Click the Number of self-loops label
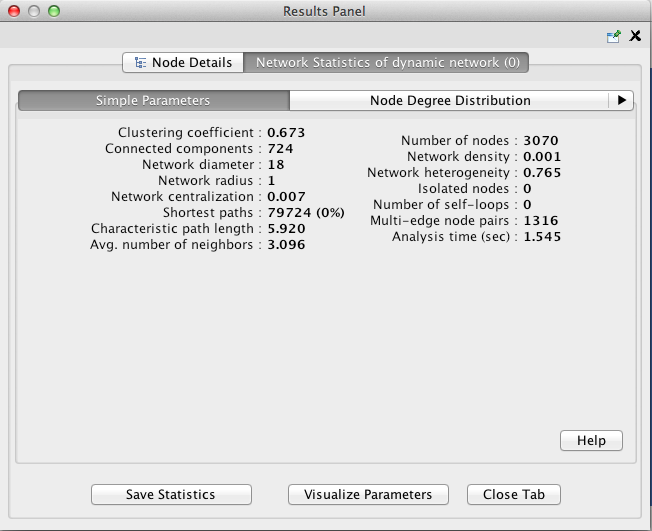This screenshot has height=531, width=652. tap(441, 205)
